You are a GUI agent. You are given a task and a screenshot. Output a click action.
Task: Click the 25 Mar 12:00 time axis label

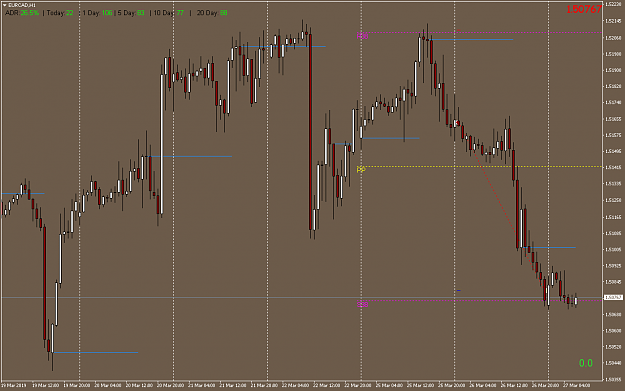click(420, 385)
